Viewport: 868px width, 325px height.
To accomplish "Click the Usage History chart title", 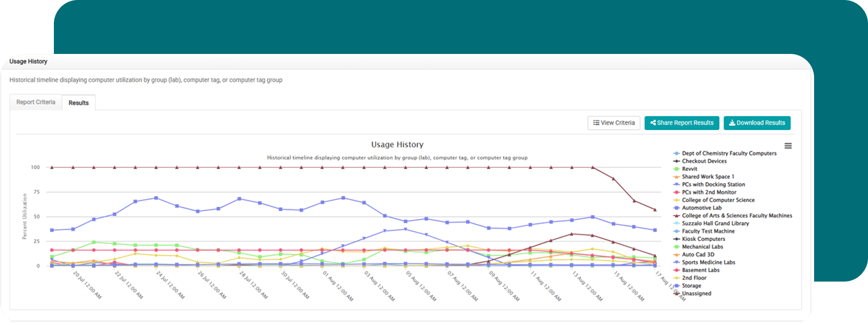I will (x=397, y=144).
